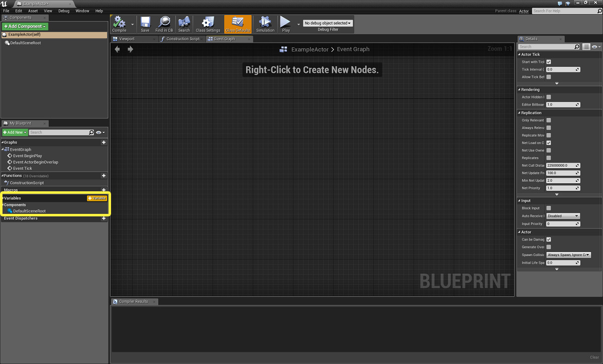Viewport: 603px width, 364px height.
Task: Click the Add New button
Action: (15, 133)
